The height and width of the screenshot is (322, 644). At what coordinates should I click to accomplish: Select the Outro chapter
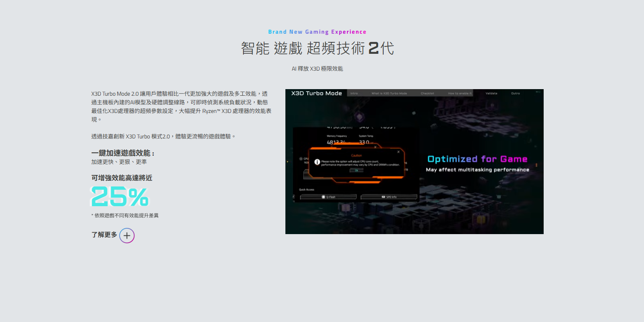pyautogui.click(x=515, y=93)
